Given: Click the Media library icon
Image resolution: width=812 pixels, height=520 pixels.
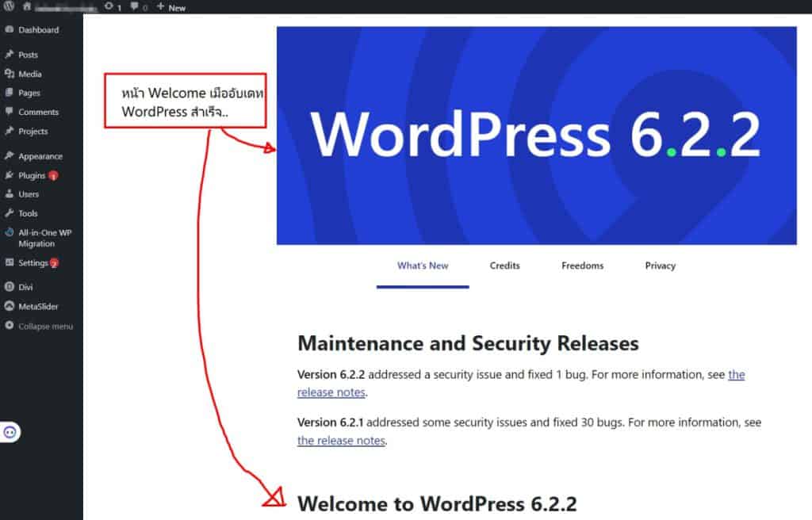Looking at the screenshot, I should coord(10,74).
